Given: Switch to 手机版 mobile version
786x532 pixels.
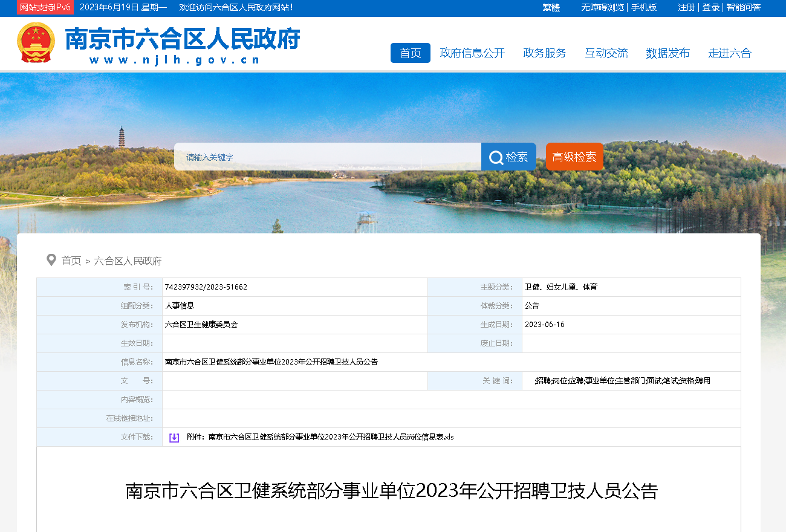Looking at the screenshot, I should pos(644,7).
